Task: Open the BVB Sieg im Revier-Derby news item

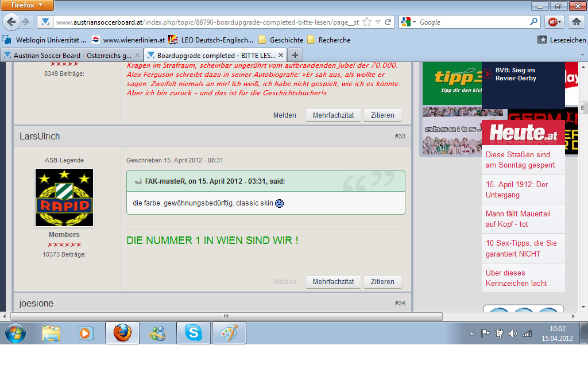Action: [x=516, y=74]
